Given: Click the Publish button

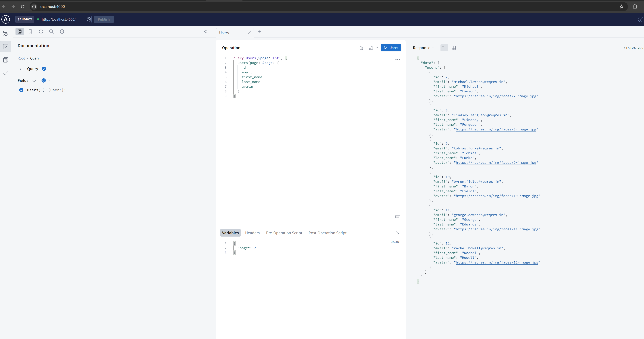Looking at the screenshot, I should click(x=104, y=19).
